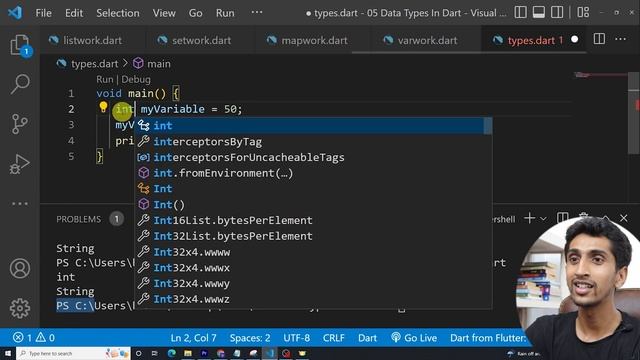Click the main symbol icon in breadcrumb
Image resolution: width=640 pixels, height=360 pixels.
click(138, 63)
